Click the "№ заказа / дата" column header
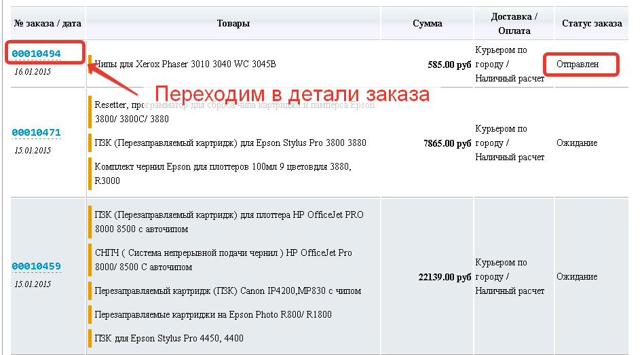The image size is (644, 355). point(43,23)
